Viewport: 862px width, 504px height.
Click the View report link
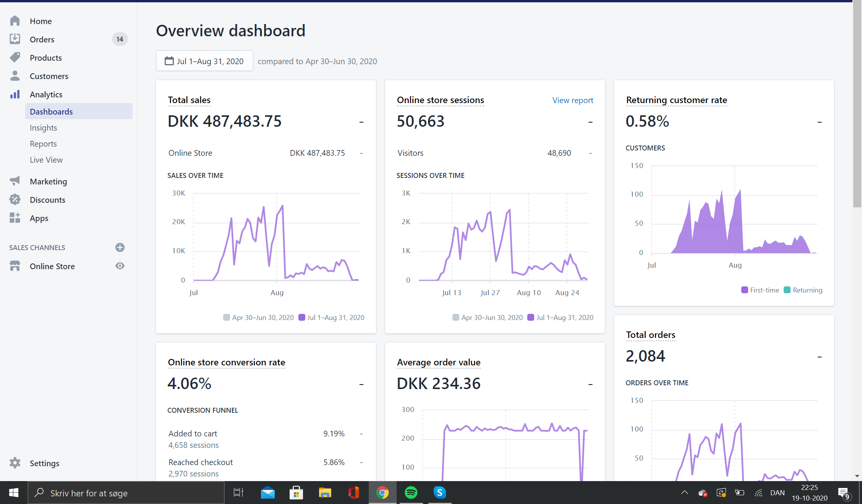[572, 100]
